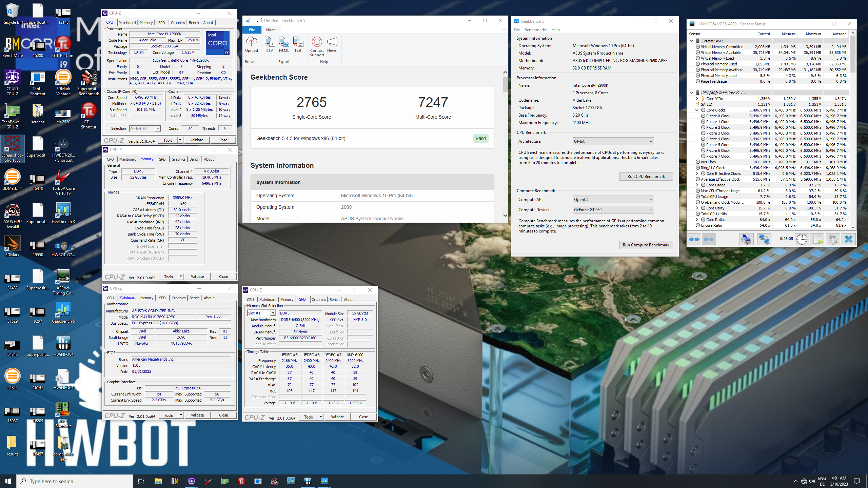
Task: Click the Type here to search box
Action: coord(75,481)
